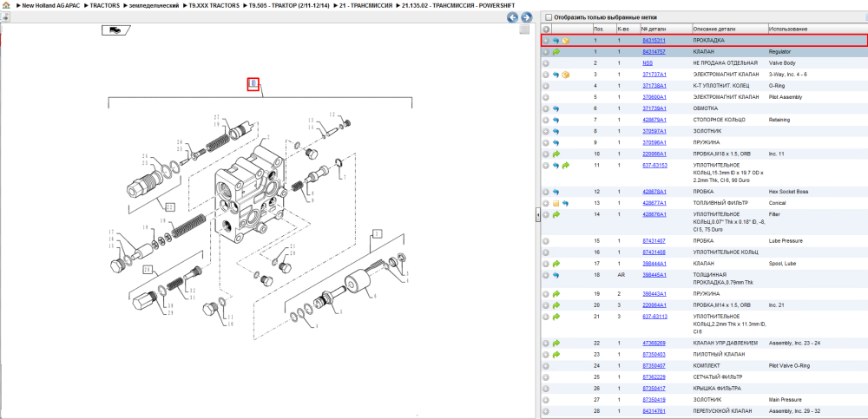Click green arrow icon for part 220966A1
The height and width of the screenshot is (419, 868).
pyautogui.click(x=556, y=154)
